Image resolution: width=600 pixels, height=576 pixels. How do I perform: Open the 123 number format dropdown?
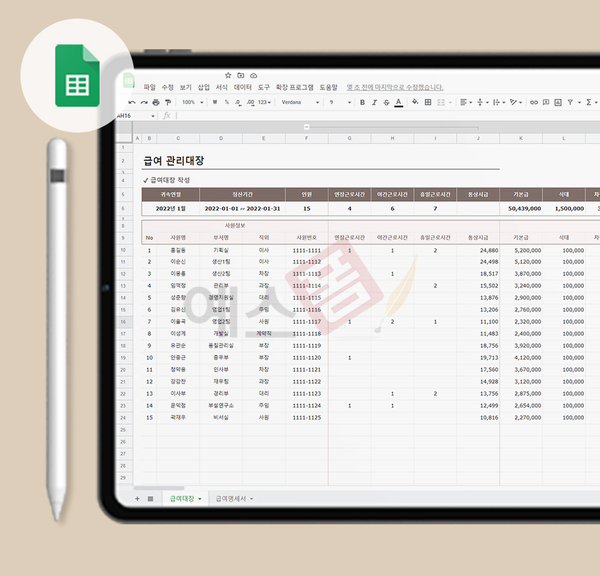click(264, 102)
